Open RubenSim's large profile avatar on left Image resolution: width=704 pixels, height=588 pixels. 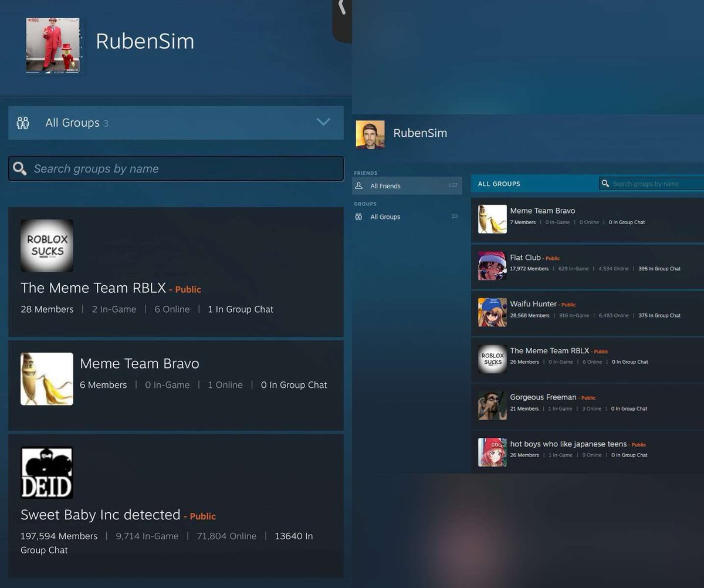(x=53, y=45)
